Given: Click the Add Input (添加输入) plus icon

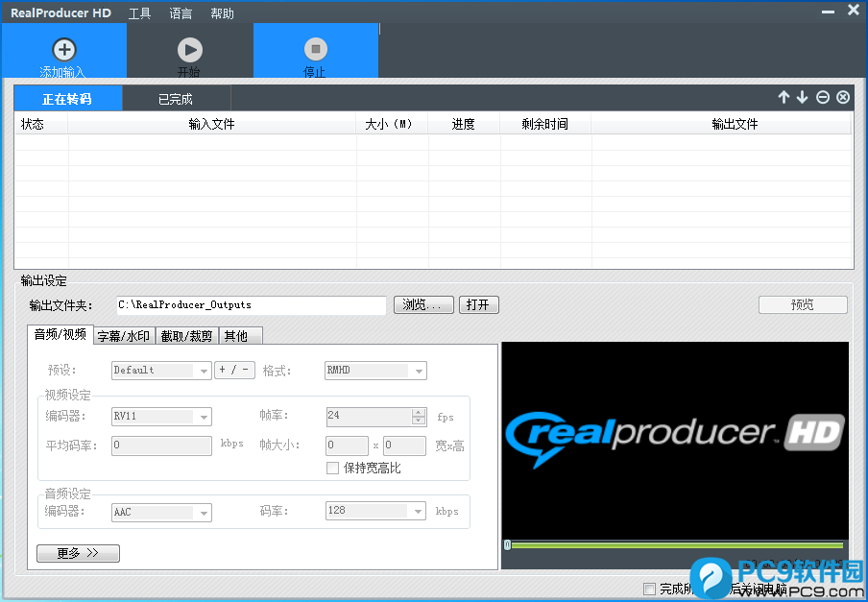Looking at the screenshot, I should tap(64, 50).
